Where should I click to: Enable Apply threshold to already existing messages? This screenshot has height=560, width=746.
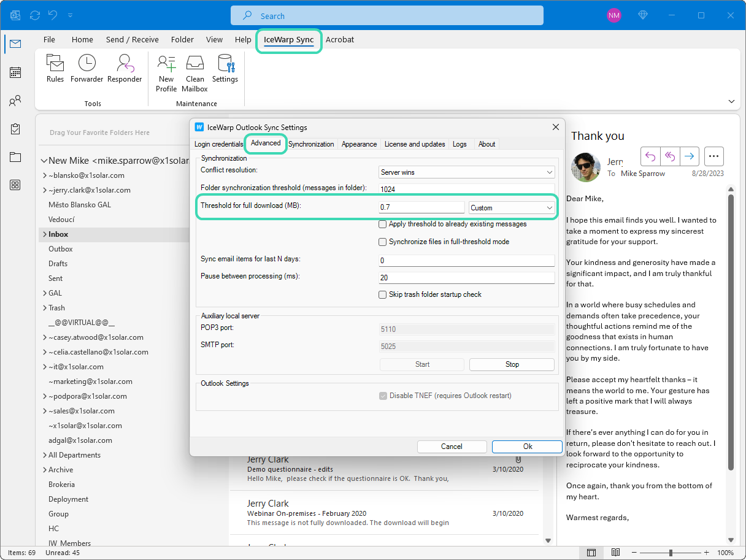coord(383,224)
